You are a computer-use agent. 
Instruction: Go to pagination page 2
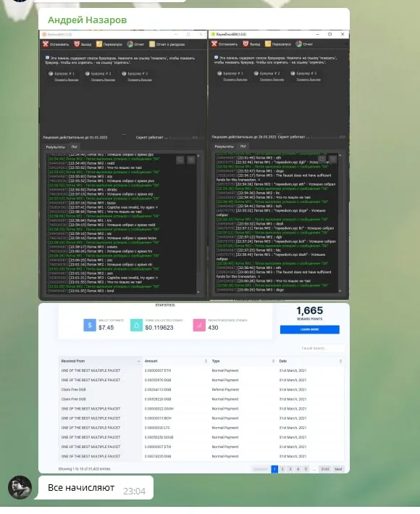click(282, 469)
